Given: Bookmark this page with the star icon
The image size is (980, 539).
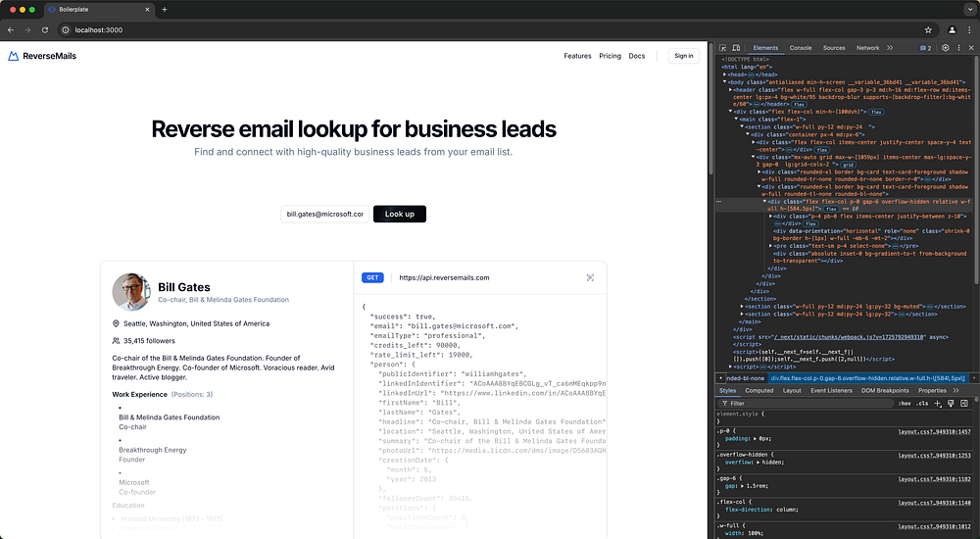Looking at the screenshot, I should (x=928, y=29).
